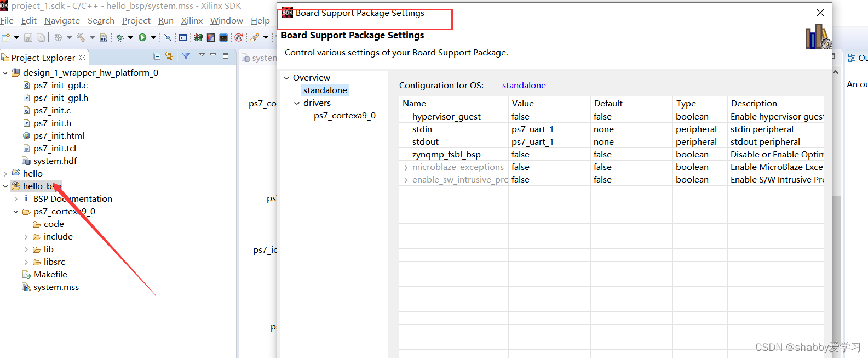Viewport: 868px width, 358px height.
Task: Open the Project menu
Action: 136,20
